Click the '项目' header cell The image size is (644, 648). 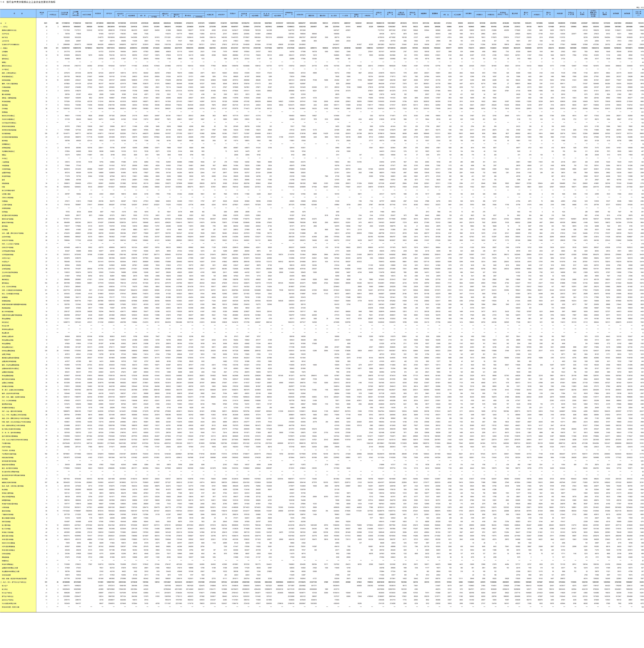tap(18, 13)
